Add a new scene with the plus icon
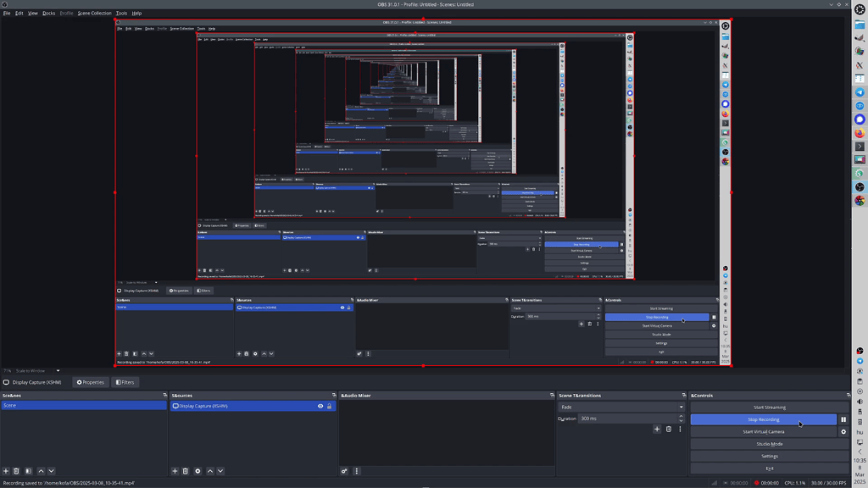The width and height of the screenshot is (868, 488). tap(6, 471)
